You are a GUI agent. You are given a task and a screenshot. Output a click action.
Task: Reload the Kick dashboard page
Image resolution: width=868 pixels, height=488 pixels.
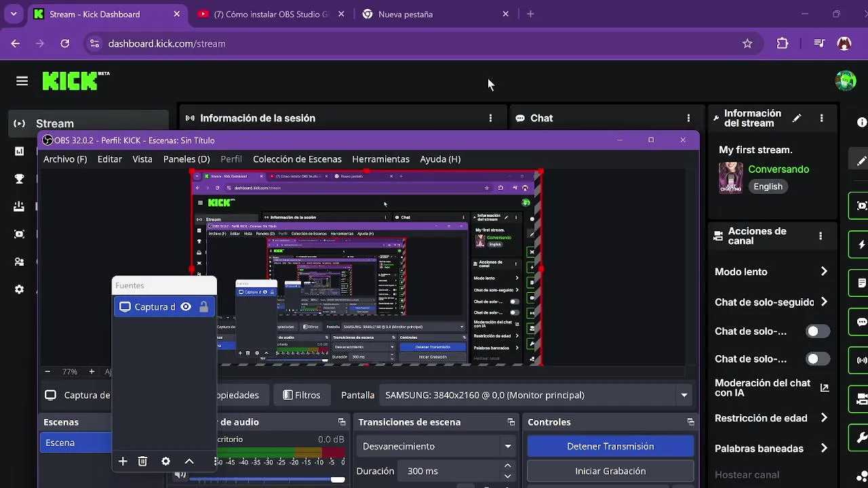coord(65,43)
